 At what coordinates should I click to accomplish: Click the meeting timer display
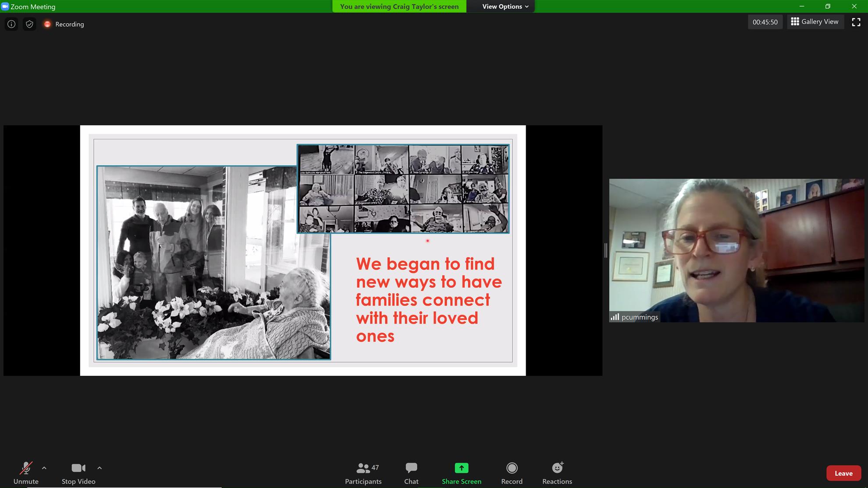(x=765, y=22)
